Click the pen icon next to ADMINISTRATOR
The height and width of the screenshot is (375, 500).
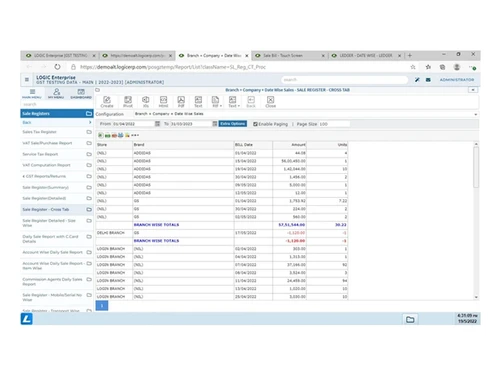pyautogui.click(x=417, y=80)
